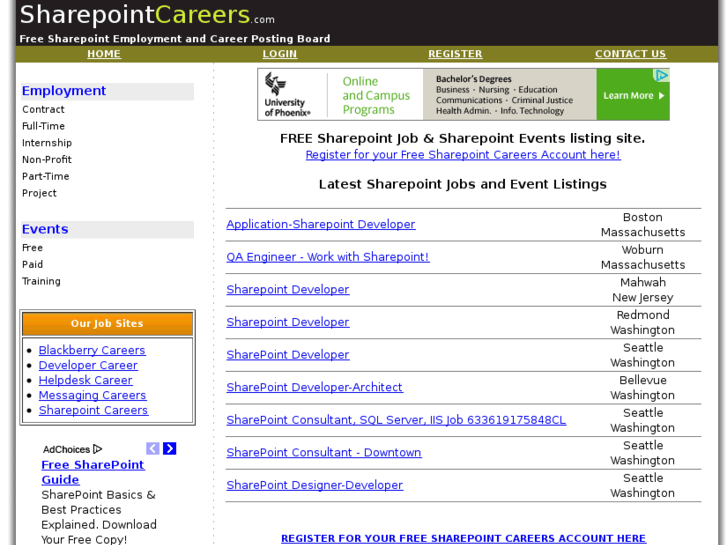The image size is (727, 545).
Task: Open the Employment category heading
Action: tap(64, 91)
